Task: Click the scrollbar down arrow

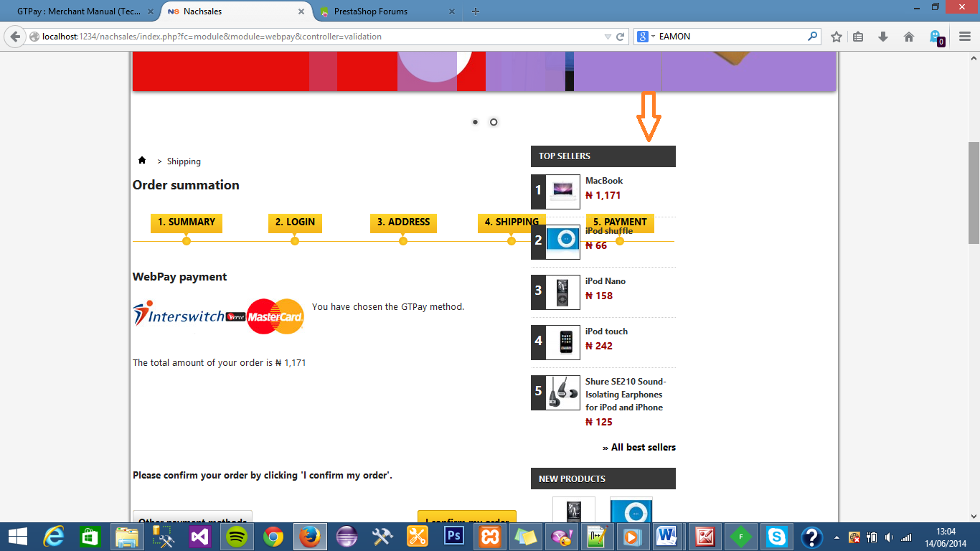Action: 974,517
